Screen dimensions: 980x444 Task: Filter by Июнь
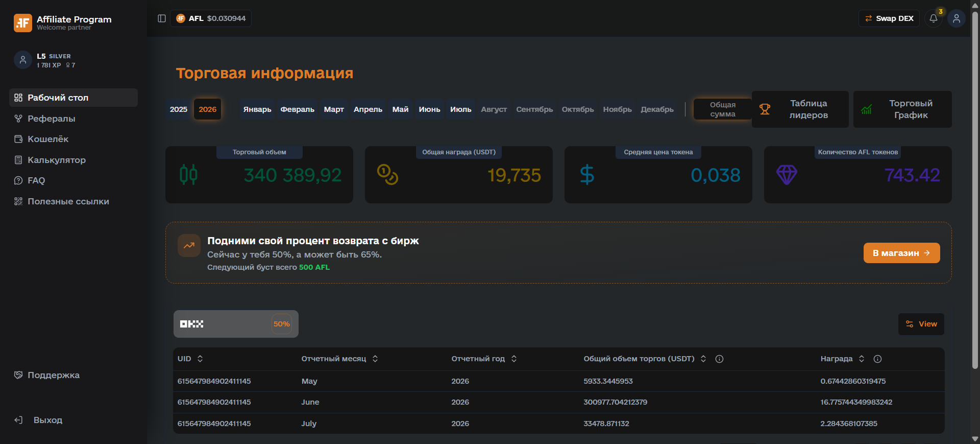click(429, 109)
